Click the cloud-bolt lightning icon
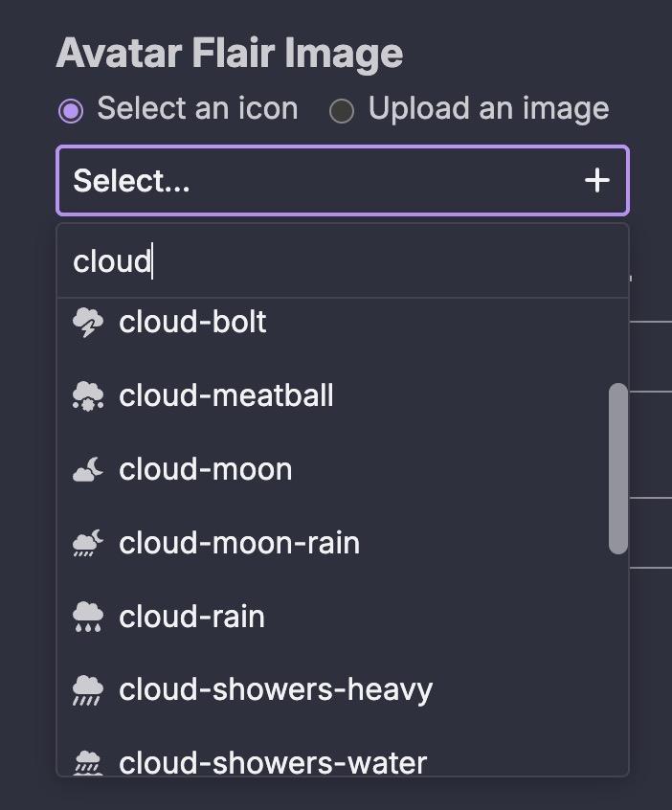This screenshot has width=672, height=810. click(88, 323)
